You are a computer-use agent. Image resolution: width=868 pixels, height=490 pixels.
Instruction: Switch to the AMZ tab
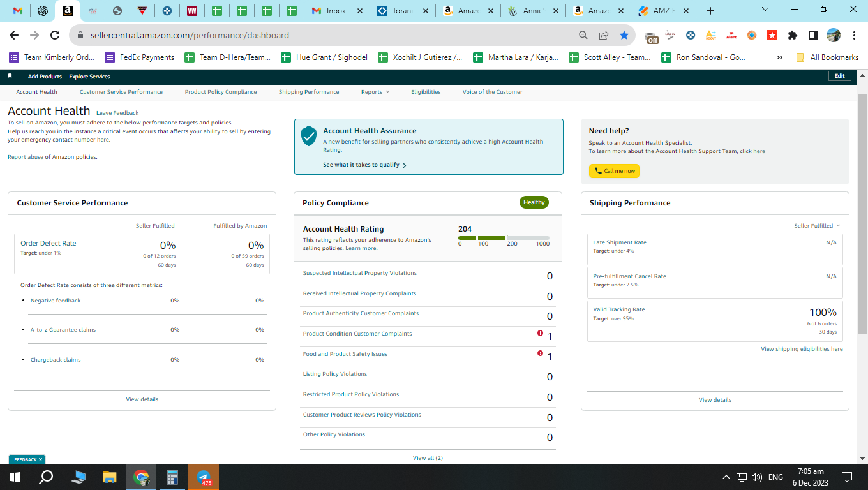click(x=664, y=11)
